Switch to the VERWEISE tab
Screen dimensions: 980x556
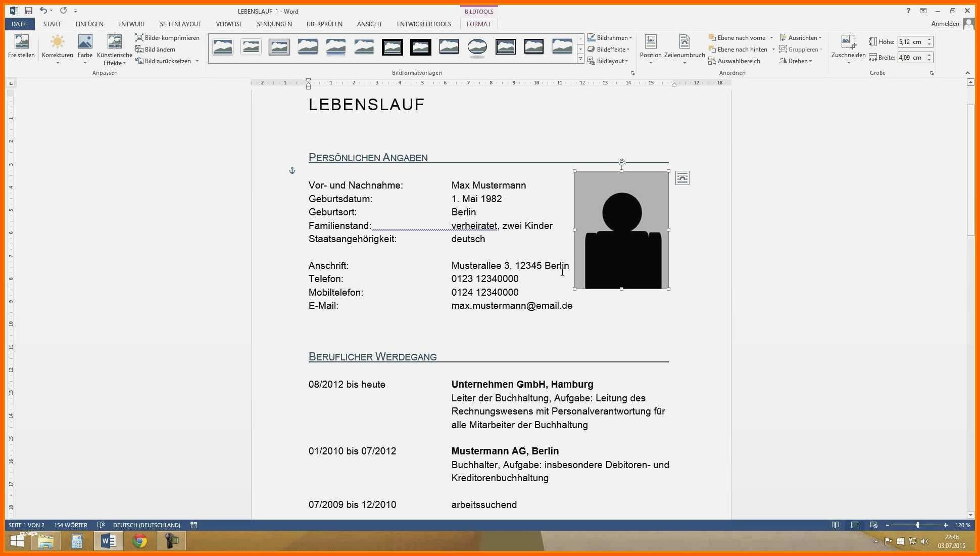229,24
